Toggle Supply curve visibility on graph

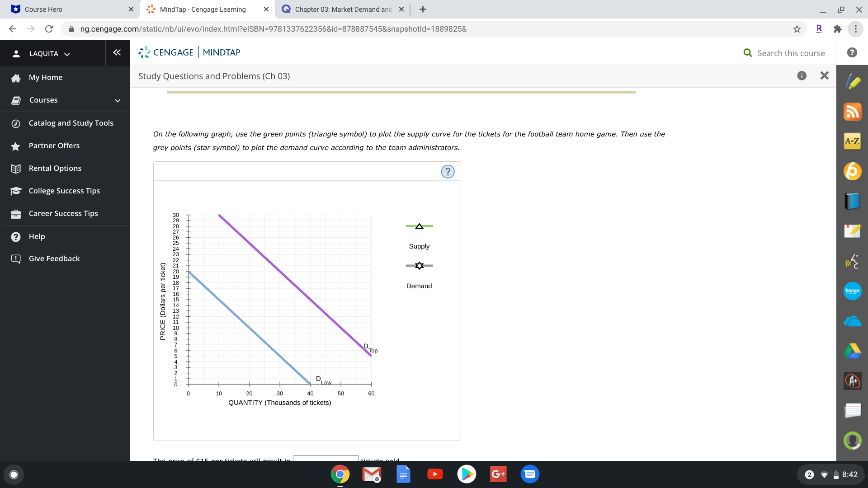coord(419,226)
